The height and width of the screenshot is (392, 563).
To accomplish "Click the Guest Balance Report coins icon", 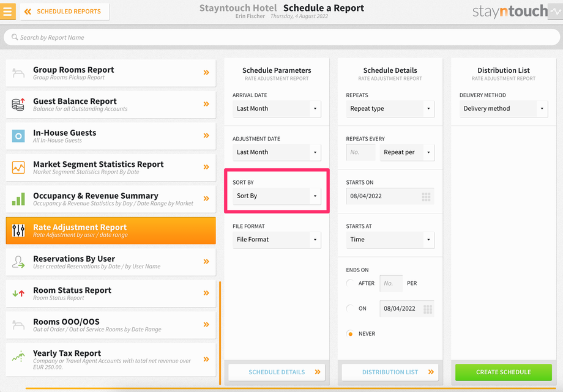I will pos(18,105).
